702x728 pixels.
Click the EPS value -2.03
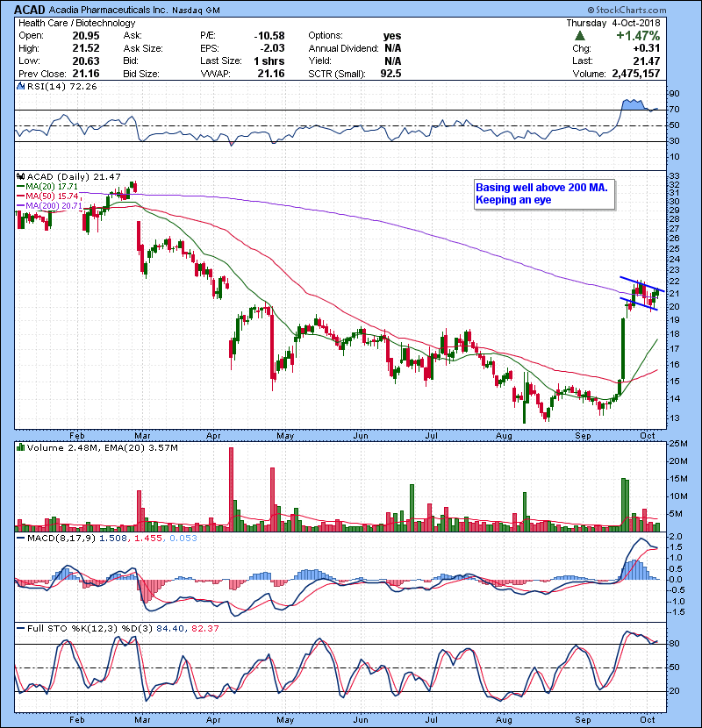(x=272, y=48)
